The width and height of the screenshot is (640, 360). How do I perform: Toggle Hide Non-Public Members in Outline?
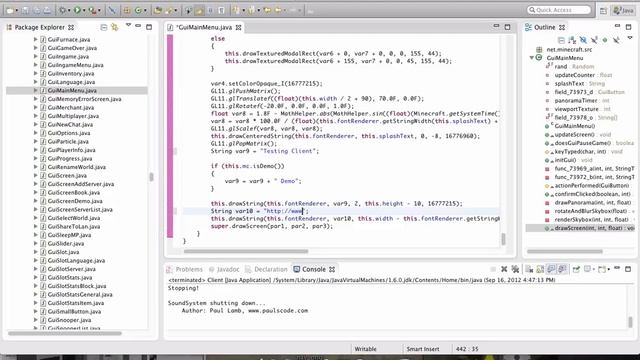(605, 40)
